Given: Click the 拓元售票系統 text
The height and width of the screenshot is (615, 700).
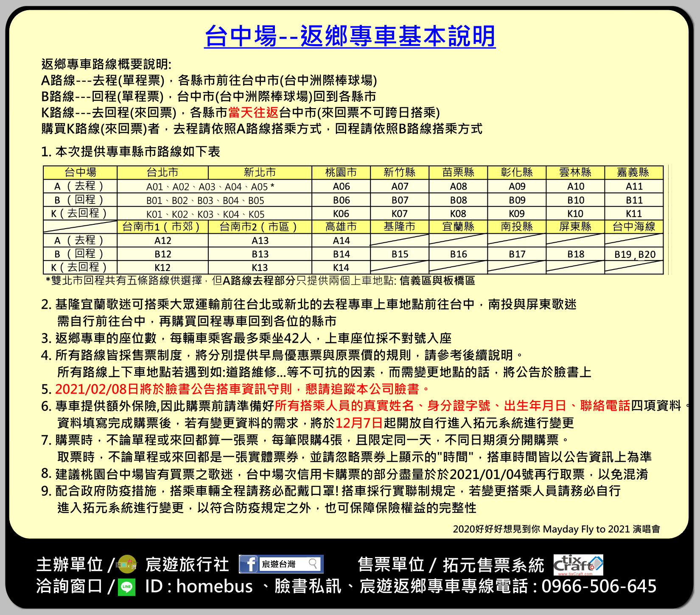Looking at the screenshot, I should [493, 565].
